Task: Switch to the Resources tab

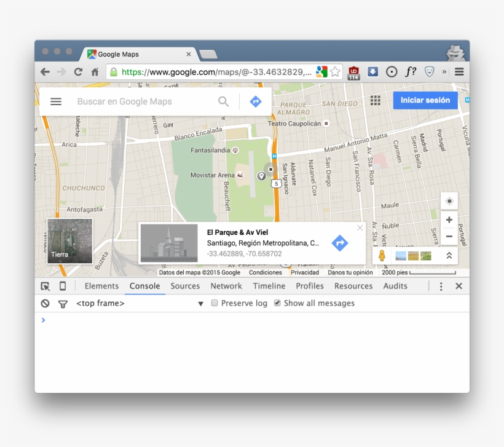Action: click(x=353, y=286)
